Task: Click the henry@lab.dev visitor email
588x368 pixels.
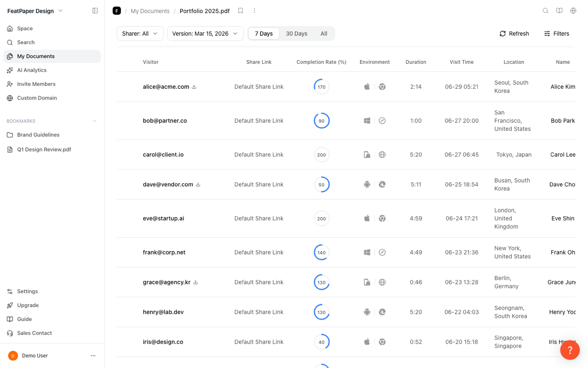Action: [x=163, y=312]
